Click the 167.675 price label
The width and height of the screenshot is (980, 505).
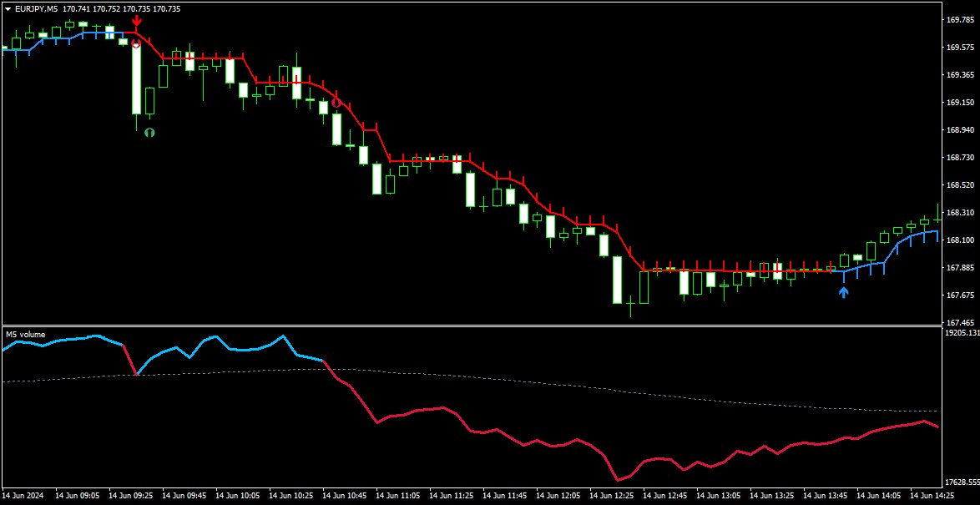(x=961, y=295)
